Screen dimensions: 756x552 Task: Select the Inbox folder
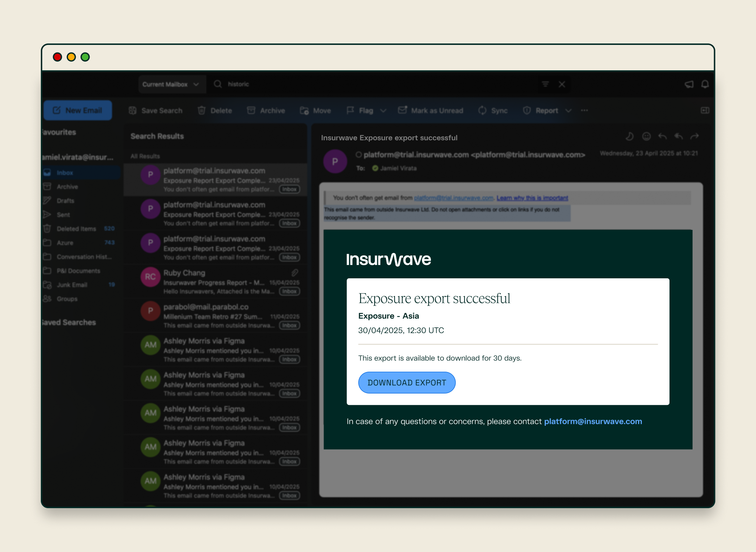coord(81,172)
